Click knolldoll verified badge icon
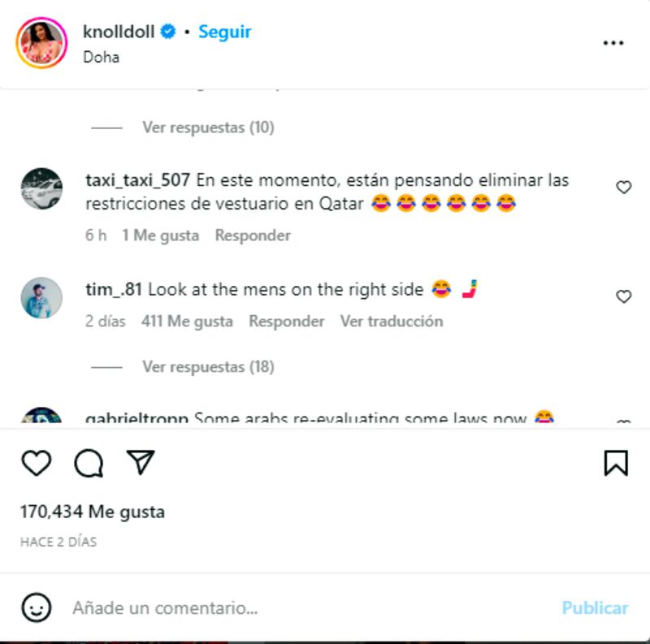Viewport: 650px width, 644px height. pos(168,32)
